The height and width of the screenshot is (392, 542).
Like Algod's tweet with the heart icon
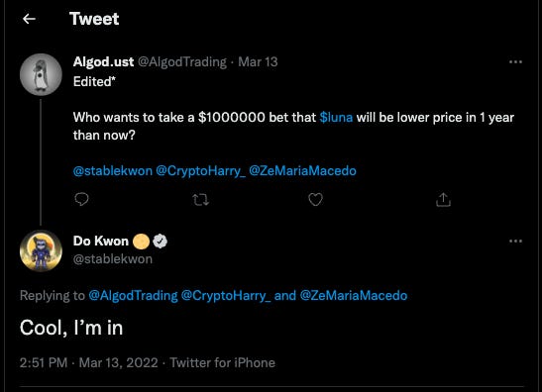(x=315, y=199)
